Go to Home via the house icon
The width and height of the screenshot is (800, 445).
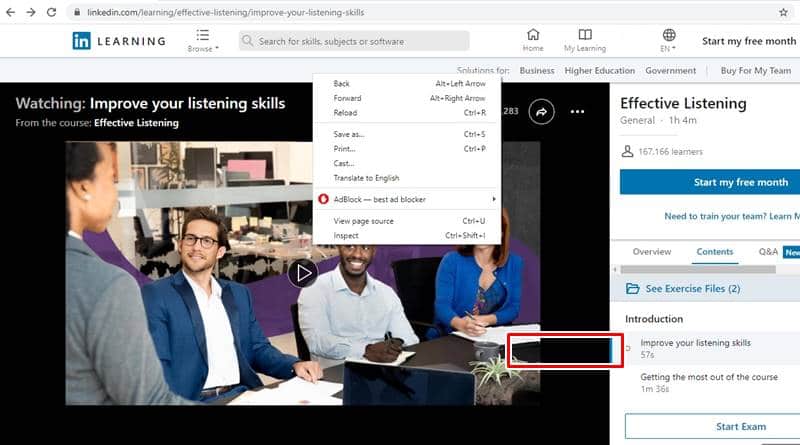coord(533,40)
